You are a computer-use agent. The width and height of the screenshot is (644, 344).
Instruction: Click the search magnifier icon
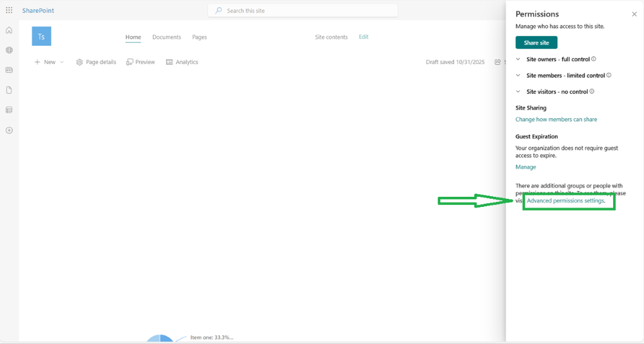(218, 11)
